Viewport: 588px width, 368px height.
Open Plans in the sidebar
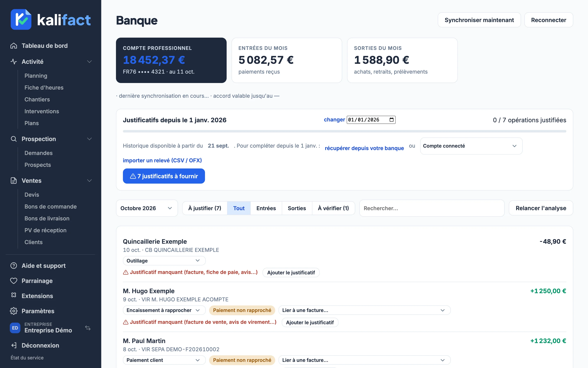pyautogui.click(x=31, y=123)
